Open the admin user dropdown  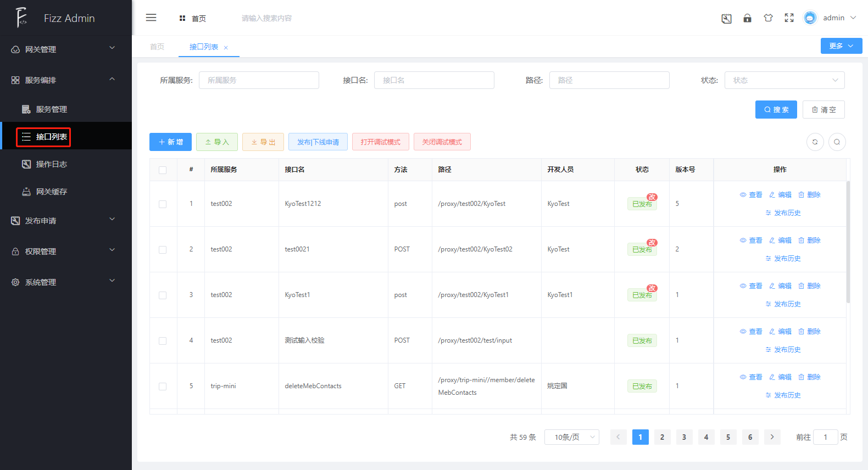point(839,18)
